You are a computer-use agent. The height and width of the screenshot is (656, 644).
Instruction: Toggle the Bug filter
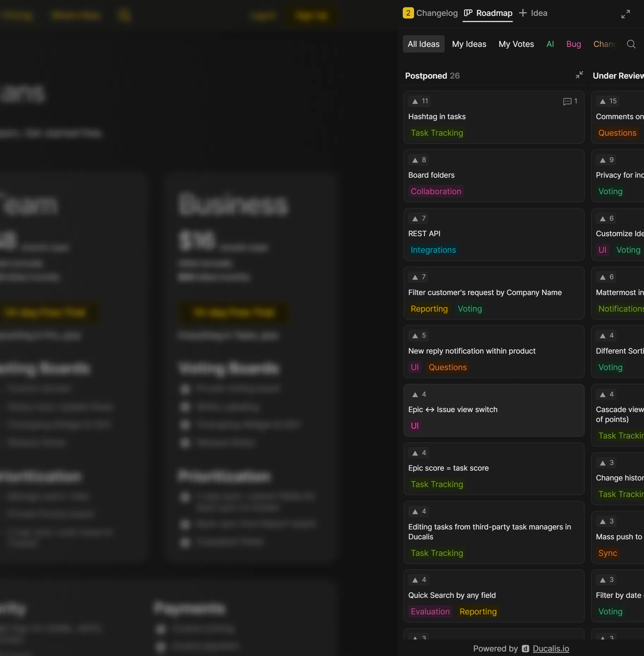(x=573, y=44)
